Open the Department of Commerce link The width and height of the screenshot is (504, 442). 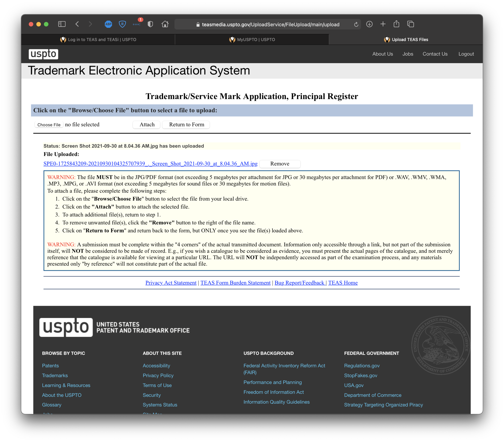click(373, 395)
